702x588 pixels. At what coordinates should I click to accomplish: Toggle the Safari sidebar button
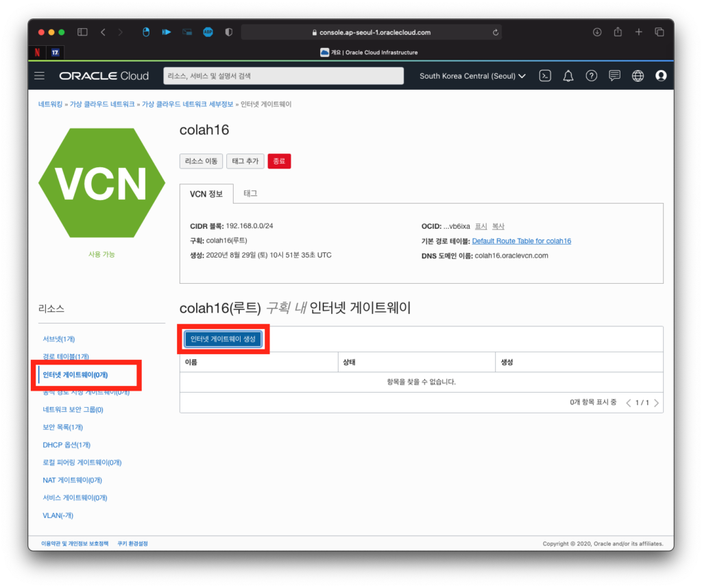(x=82, y=32)
